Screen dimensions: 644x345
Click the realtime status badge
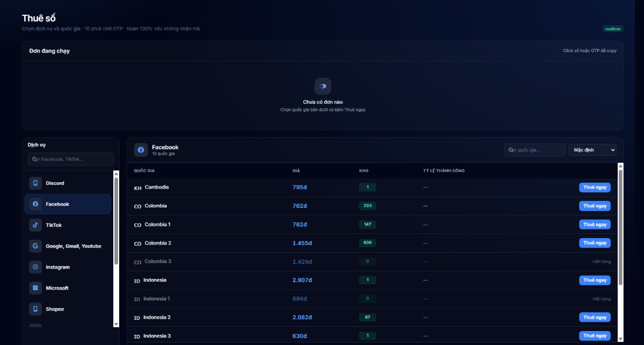point(613,29)
